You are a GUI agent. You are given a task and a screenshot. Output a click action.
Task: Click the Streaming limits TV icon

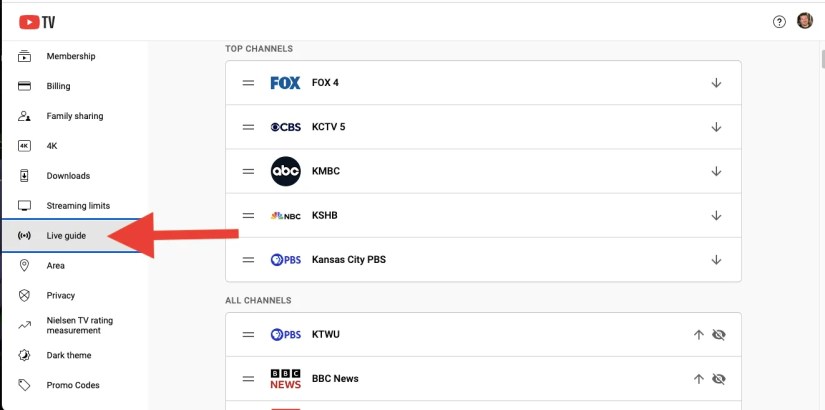[x=24, y=205]
